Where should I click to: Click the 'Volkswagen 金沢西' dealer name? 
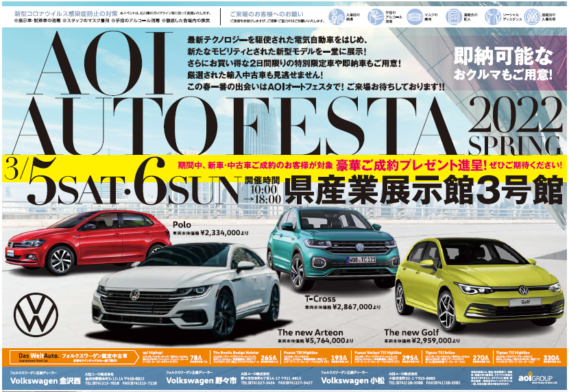point(45,381)
